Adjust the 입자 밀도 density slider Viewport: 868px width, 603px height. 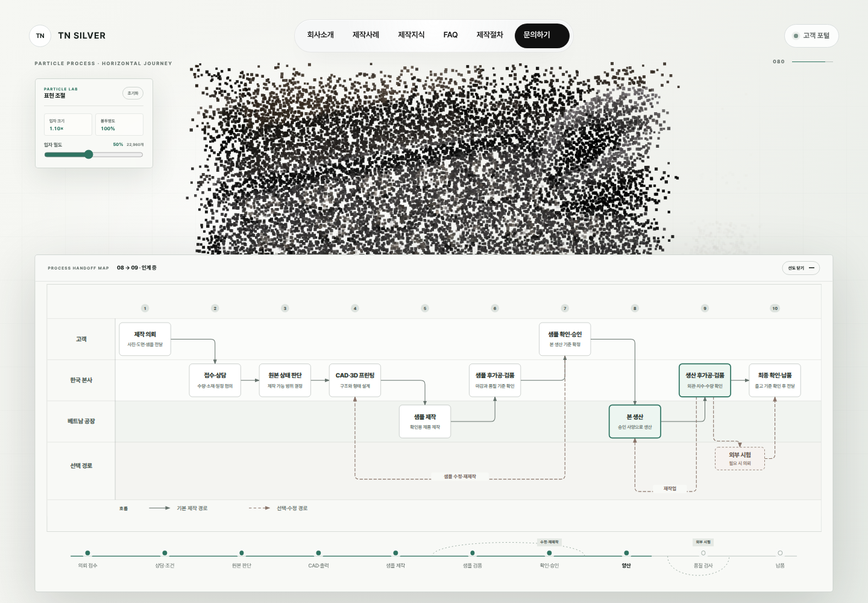(x=93, y=154)
